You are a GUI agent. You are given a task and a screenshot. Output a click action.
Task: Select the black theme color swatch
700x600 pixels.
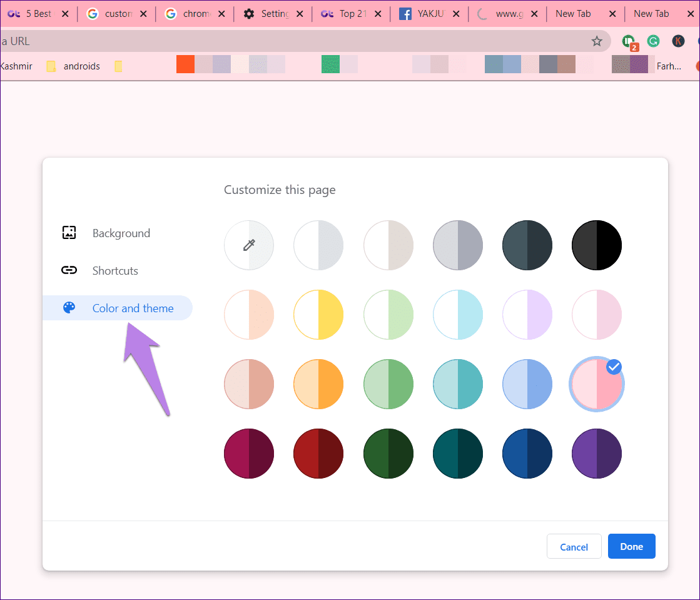click(x=596, y=245)
